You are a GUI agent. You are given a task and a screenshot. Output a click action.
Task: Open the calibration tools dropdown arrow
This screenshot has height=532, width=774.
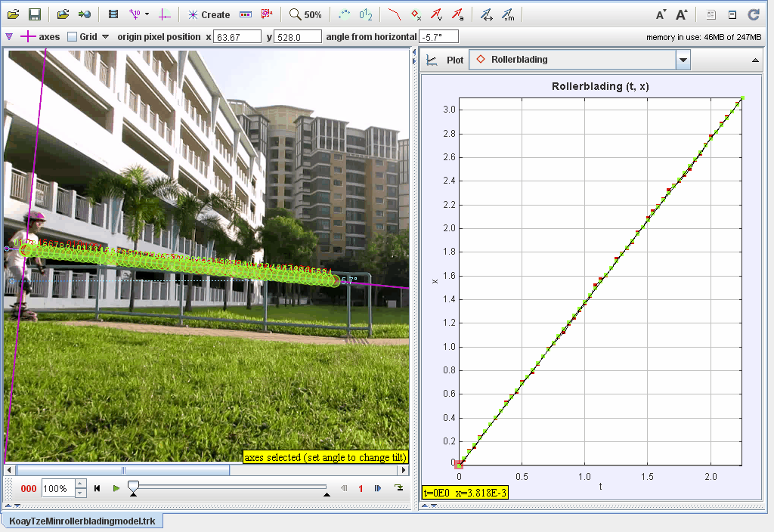pos(147,14)
